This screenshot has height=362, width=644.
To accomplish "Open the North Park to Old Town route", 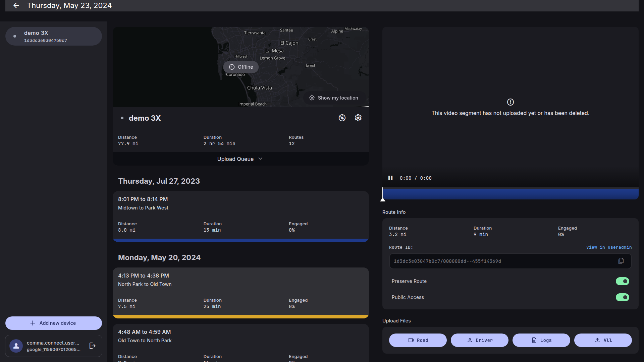I will point(240,291).
